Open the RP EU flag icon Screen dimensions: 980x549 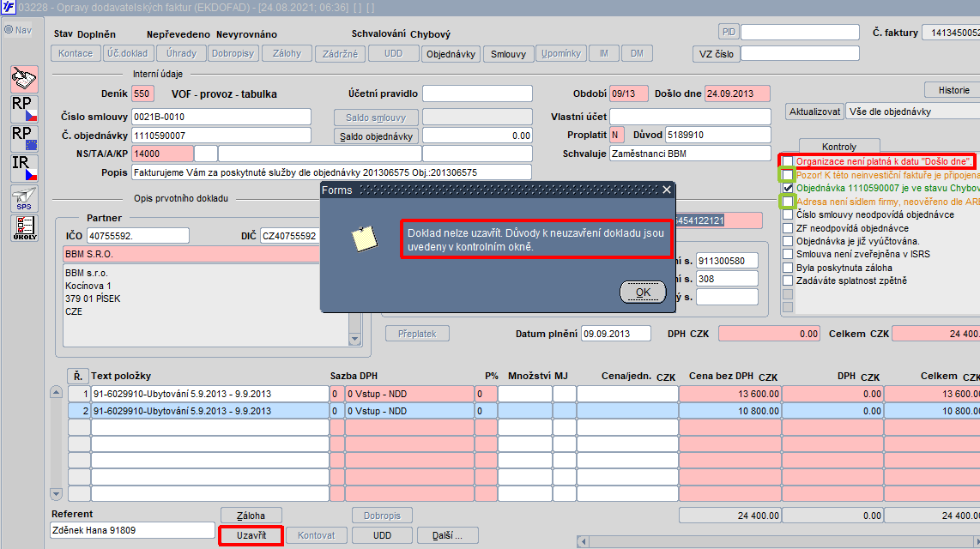(x=24, y=139)
